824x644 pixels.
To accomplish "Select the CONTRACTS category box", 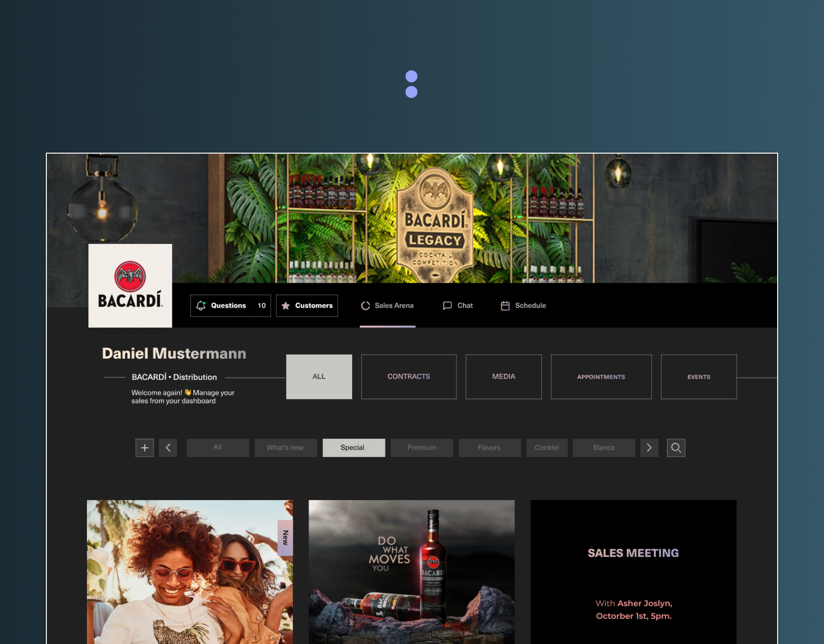I will point(409,377).
